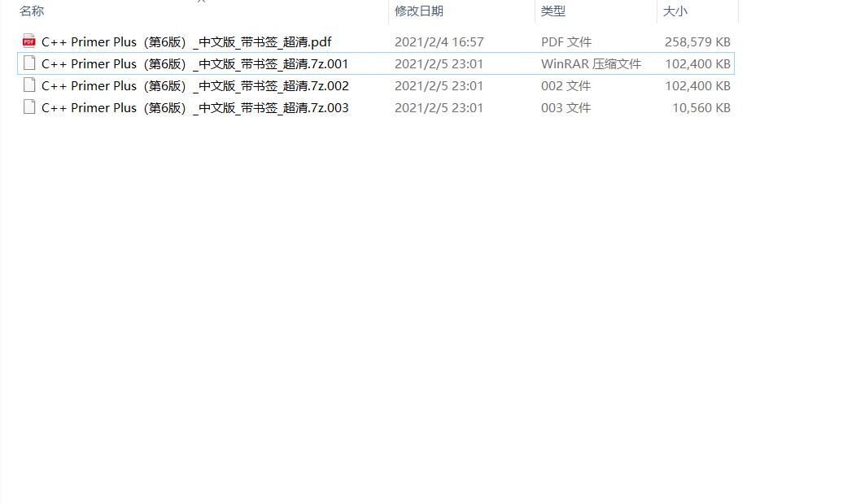
Task: Click the blank file icon of the 7z.003 part
Action: coord(29,107)
